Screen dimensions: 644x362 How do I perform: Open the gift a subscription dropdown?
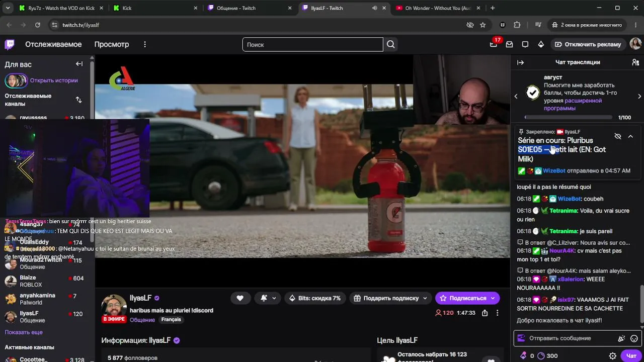click(x=391, y=298)
